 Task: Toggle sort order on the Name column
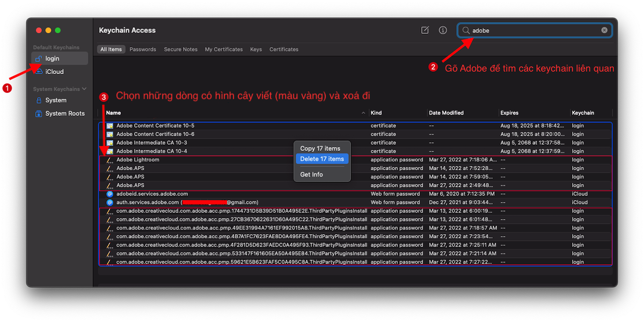click(x=112, y=113)
